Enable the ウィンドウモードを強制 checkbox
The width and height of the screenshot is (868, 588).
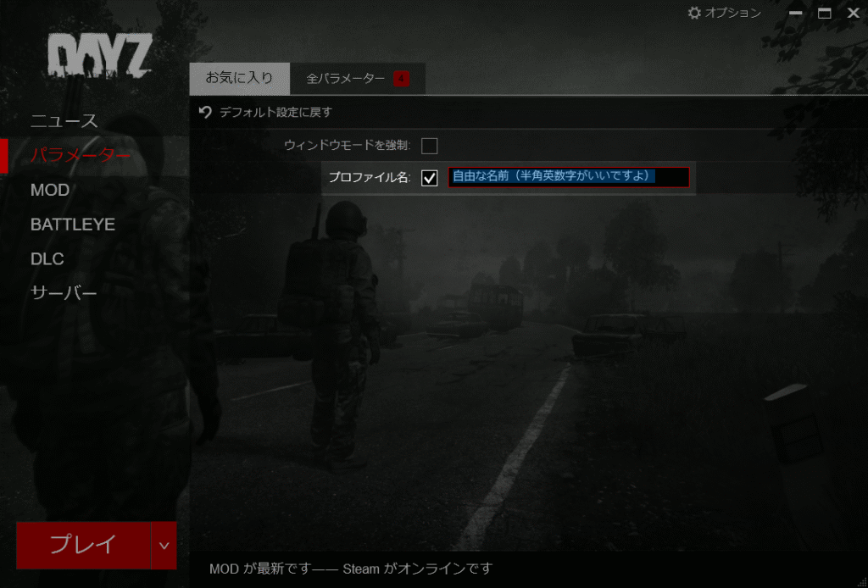pyautogui.click(x=430, y=146)
